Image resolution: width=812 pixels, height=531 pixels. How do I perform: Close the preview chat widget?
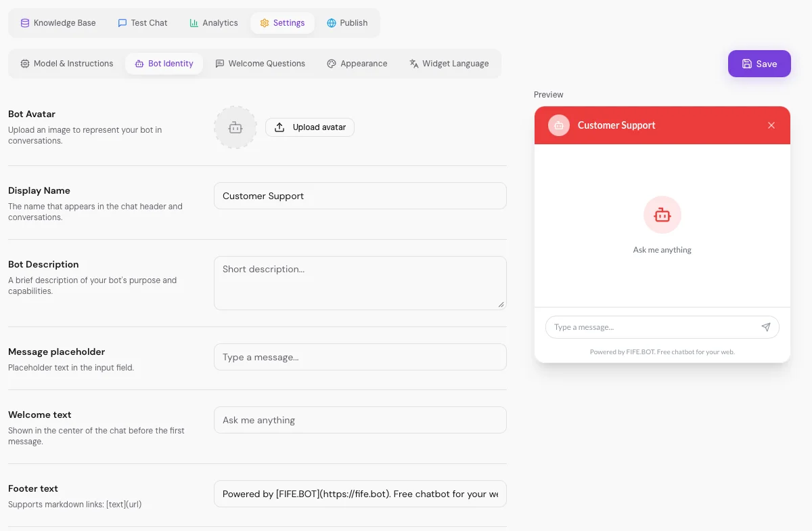click(x=771, y=125)
